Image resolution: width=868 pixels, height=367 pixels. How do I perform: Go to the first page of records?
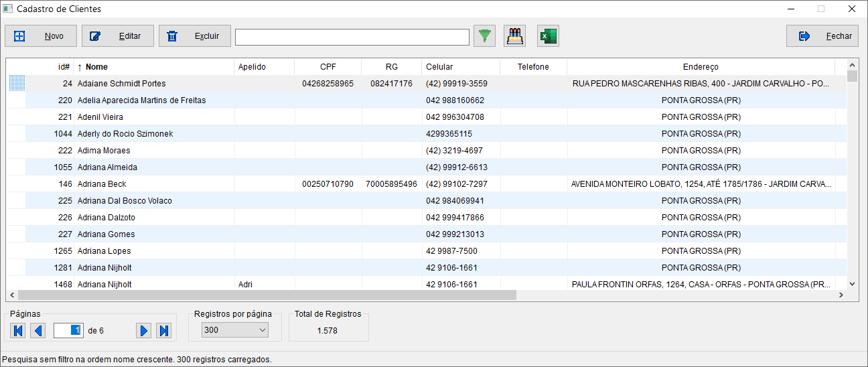tap(18, 330)
